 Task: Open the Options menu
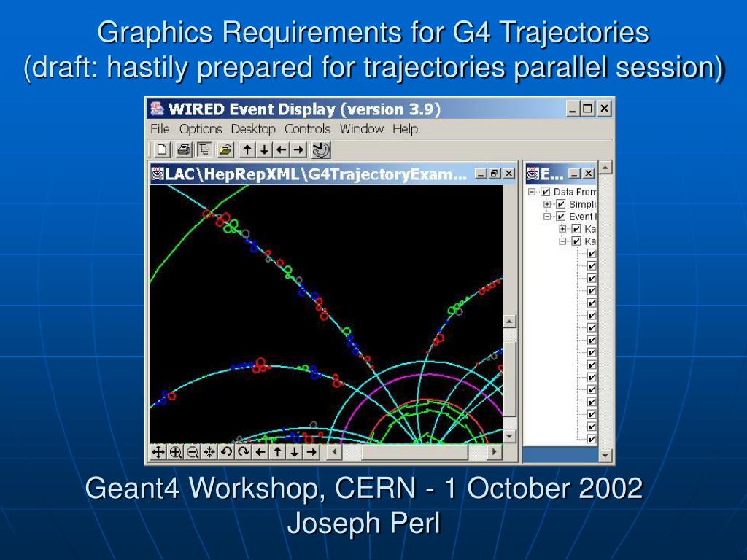201,129
